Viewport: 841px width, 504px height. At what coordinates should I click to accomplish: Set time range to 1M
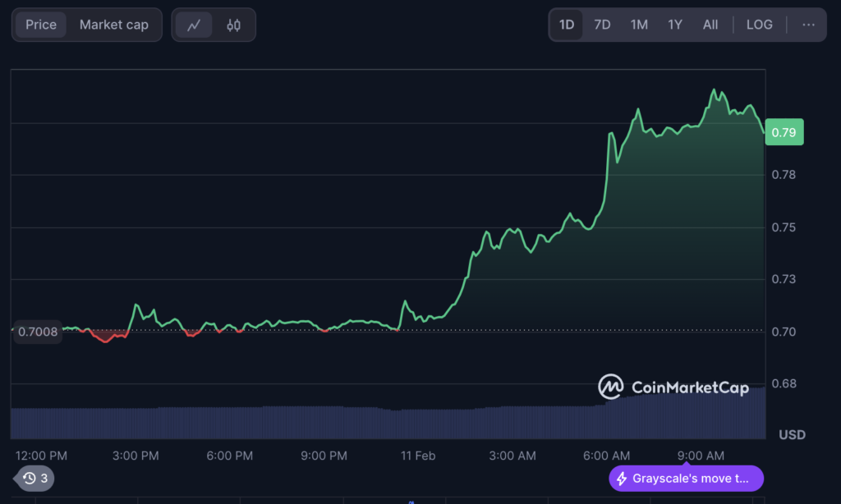(639, 25)
